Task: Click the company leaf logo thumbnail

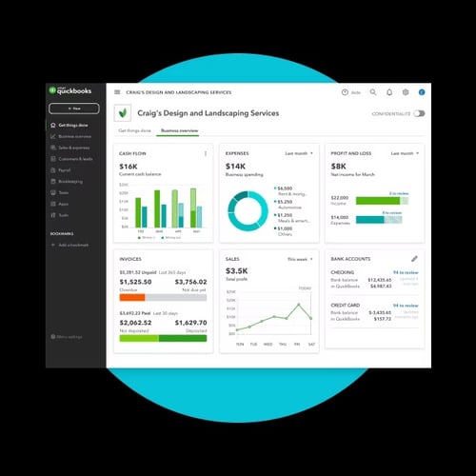Action: [x=123, y=112]
